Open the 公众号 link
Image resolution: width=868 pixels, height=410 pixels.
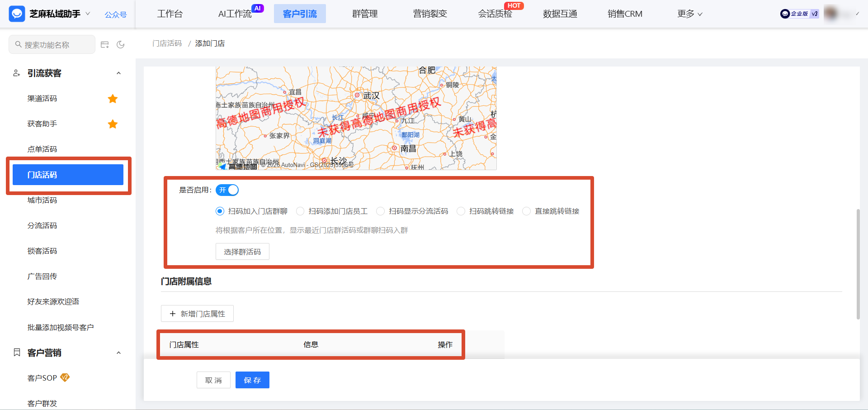[116, 14]
